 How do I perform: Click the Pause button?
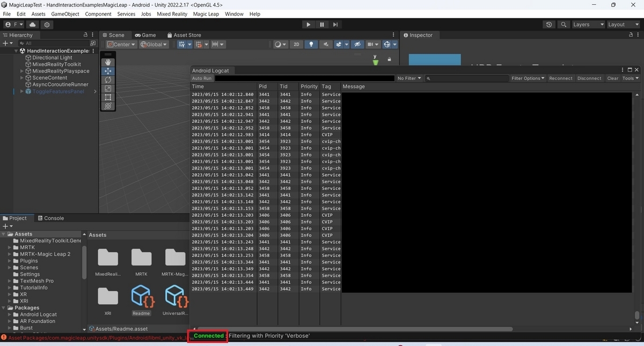[322, 25]
